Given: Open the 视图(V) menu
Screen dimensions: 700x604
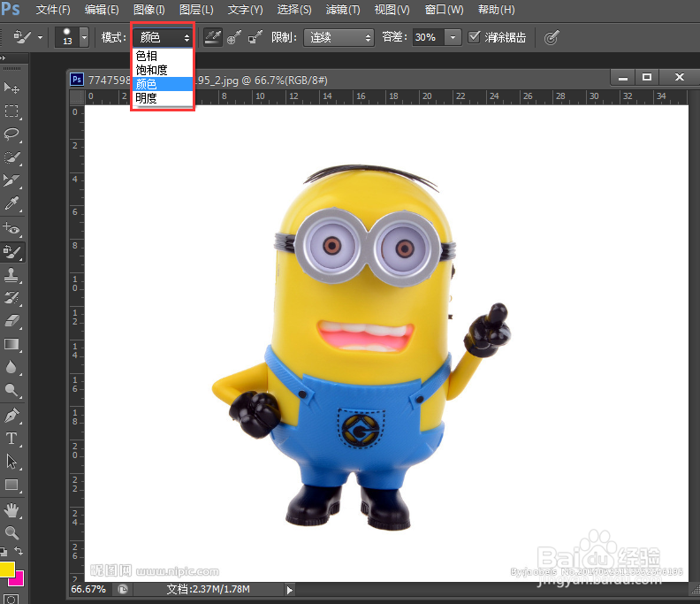Looking at the screenshot, I should 392,10.
